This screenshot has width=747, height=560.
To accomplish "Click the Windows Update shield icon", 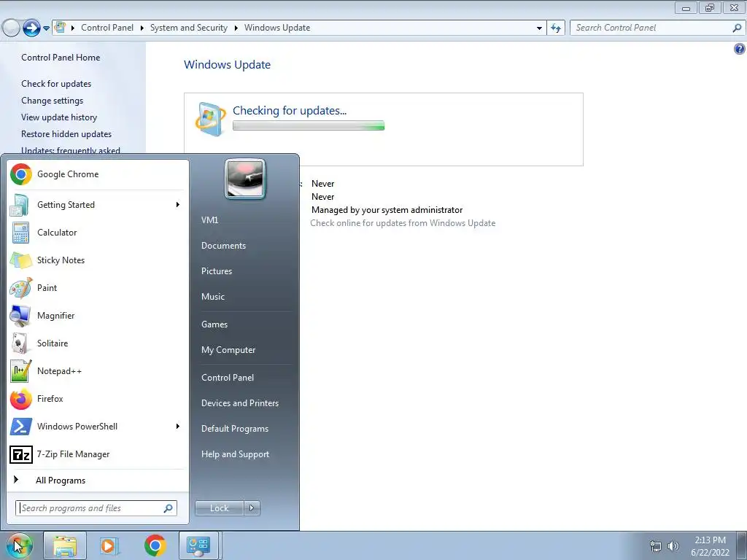I will pos(210,119).
